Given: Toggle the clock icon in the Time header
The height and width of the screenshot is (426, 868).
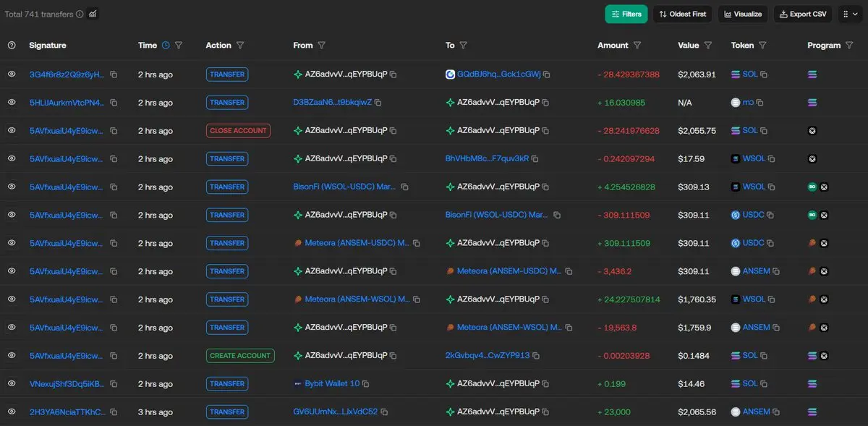Looking at the screenshot, I should 166,45.
